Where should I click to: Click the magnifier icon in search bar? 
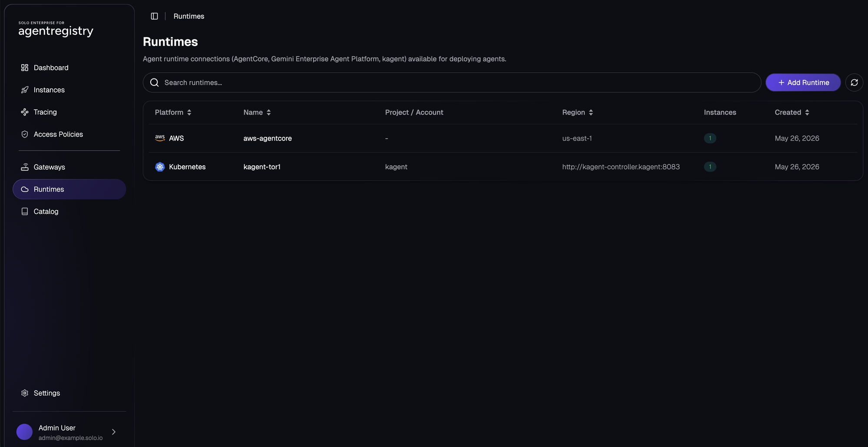[x=155, y=82]
